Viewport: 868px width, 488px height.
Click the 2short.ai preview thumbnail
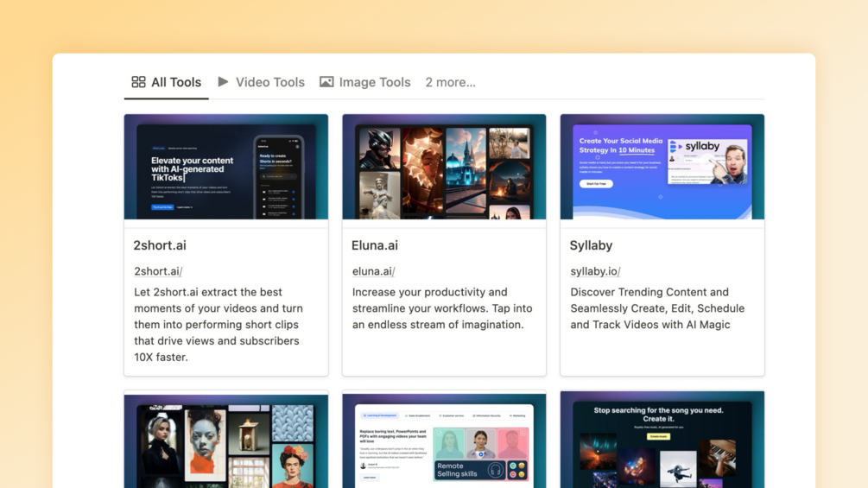(x=226, y=167)
